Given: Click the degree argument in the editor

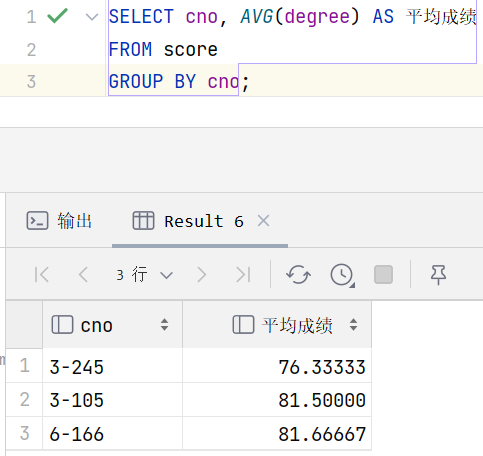Looking at the screenshot, I should 317,17.
